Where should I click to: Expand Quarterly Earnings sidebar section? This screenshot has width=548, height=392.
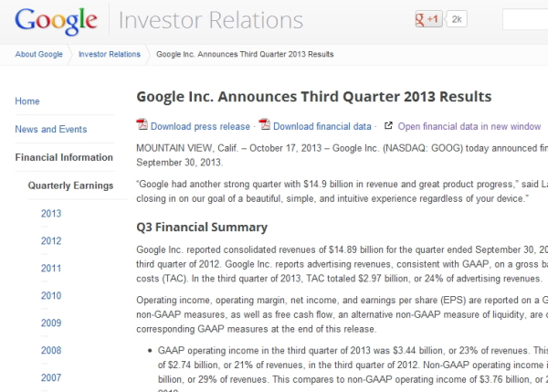coord(70,185)
